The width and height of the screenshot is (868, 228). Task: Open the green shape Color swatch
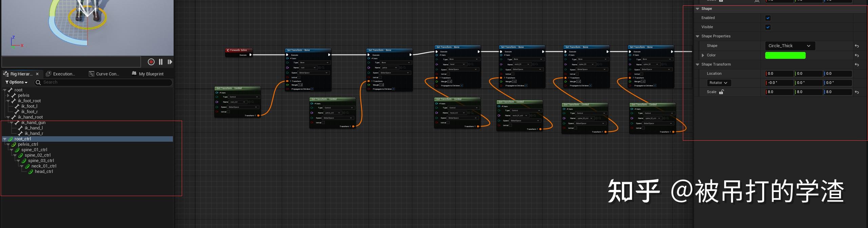coord(785,55)
